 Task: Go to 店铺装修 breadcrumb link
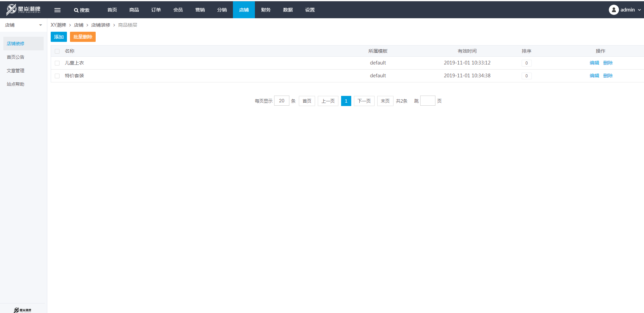(101, 25)
